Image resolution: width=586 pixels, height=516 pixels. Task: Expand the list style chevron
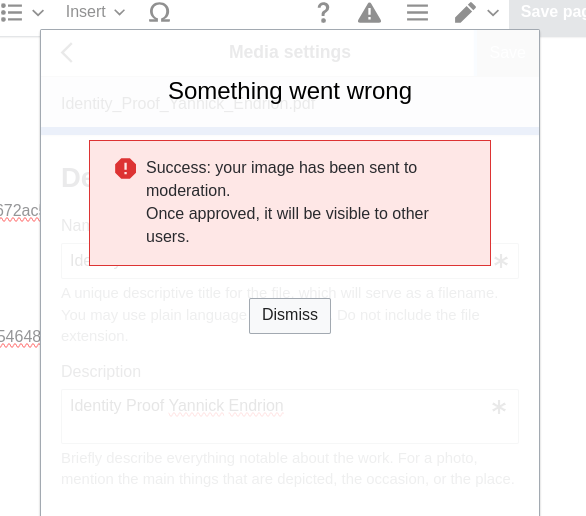coord(38,13)
